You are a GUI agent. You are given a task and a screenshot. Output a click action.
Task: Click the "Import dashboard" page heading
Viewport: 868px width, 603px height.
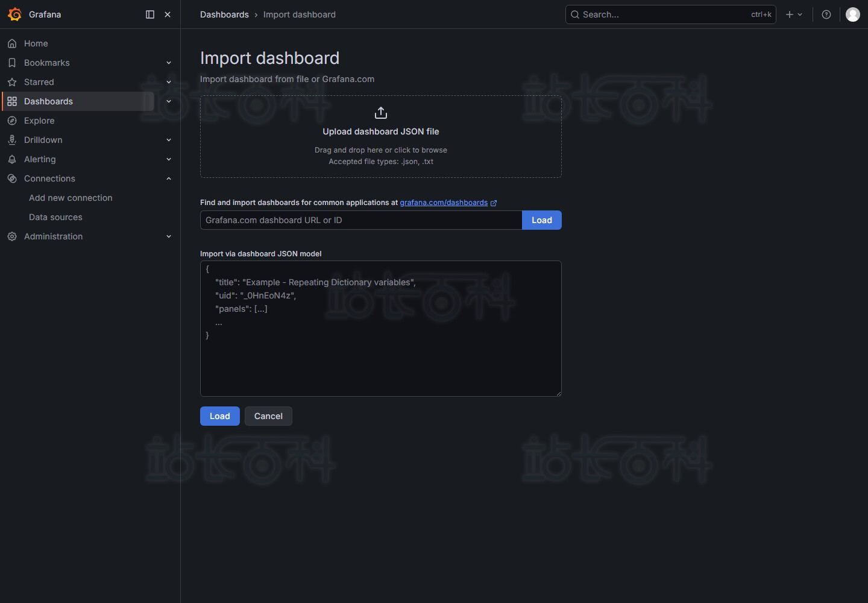269,58
